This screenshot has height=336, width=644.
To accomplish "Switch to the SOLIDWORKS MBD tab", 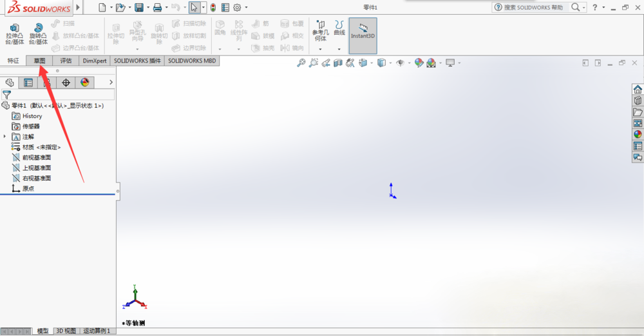I will pos(192,61).
